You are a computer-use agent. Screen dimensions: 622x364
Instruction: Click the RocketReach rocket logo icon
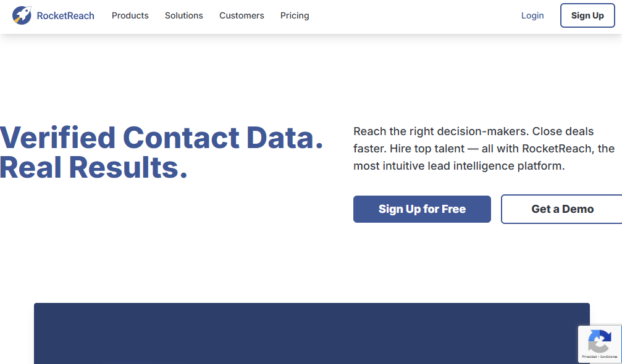tap(22, 15)
